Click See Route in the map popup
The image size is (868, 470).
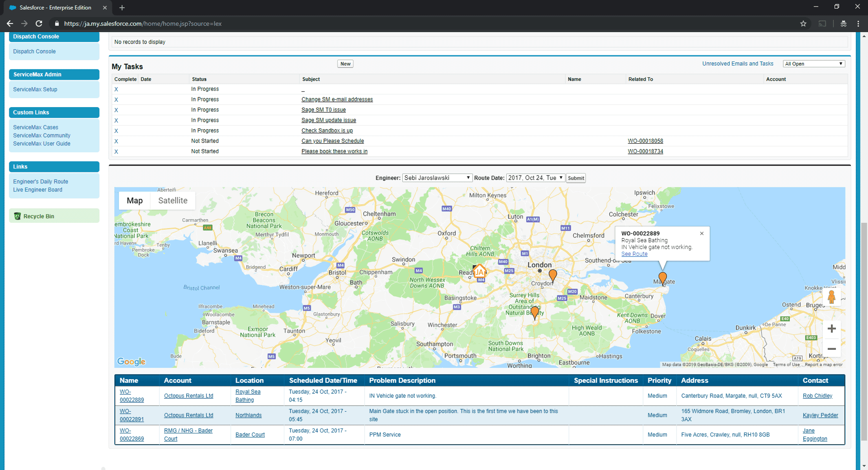click(634, 253)
